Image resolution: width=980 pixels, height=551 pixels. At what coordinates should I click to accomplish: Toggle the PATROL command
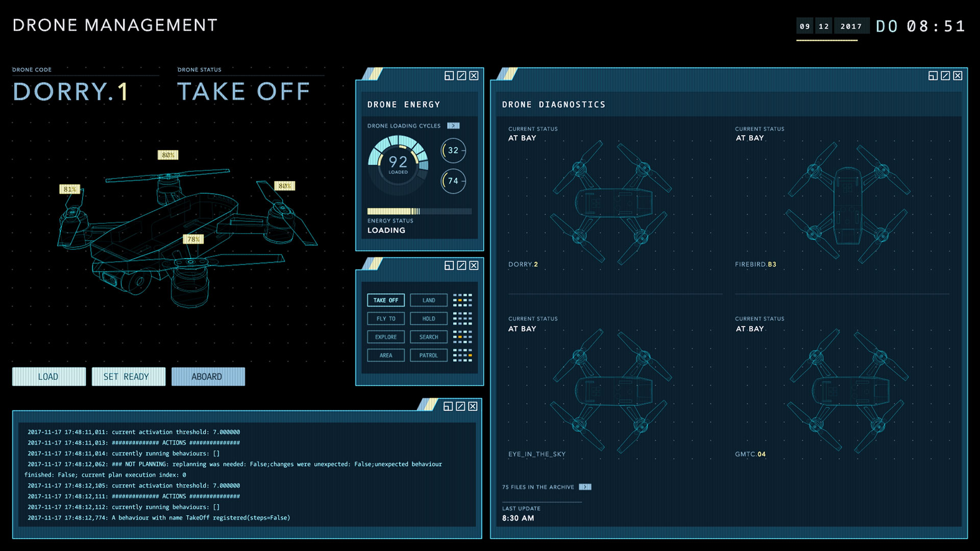tap(429, 355)
